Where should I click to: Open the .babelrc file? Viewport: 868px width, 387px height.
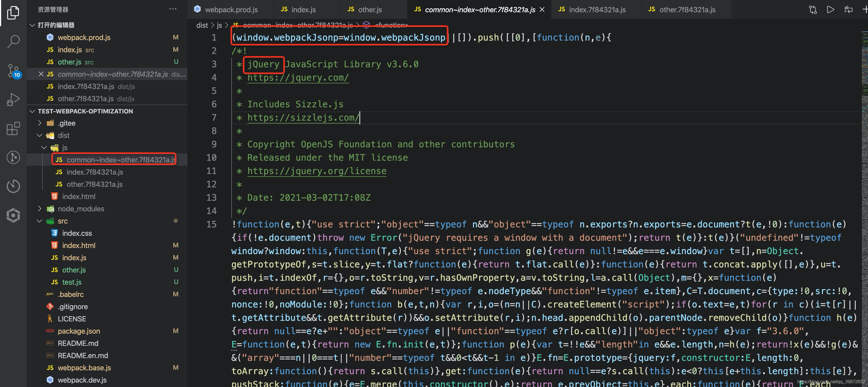tap(107, 294)
